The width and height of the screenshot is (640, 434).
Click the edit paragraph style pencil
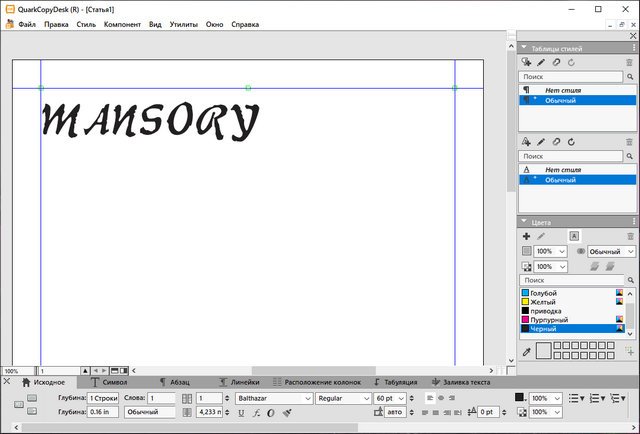coord(541,62)
